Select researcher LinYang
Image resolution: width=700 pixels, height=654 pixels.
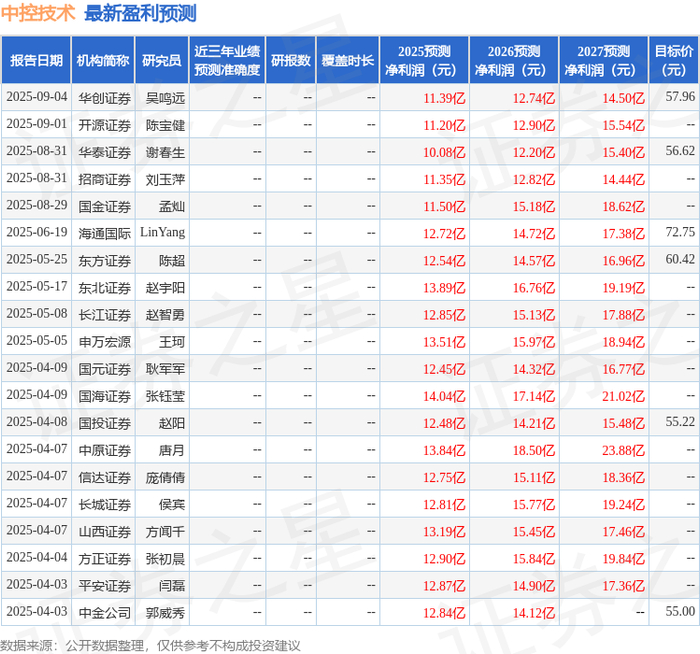(x=162, y=232)
